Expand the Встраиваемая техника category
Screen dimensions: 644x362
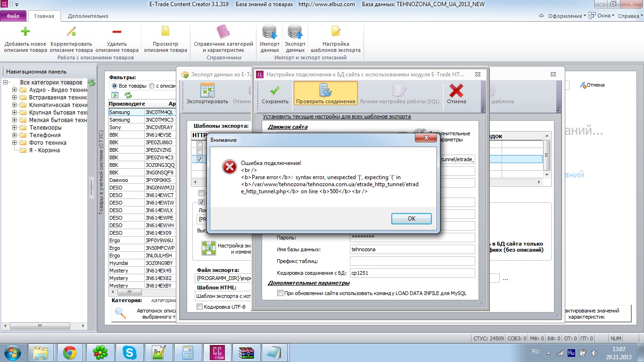pos(15,98)
